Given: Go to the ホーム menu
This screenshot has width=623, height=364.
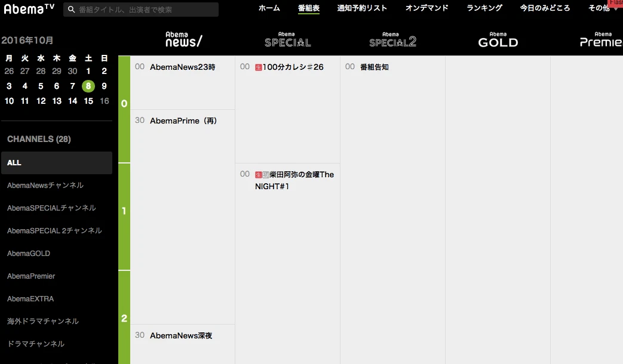Looking at the screenshot, I should (269, 8).
